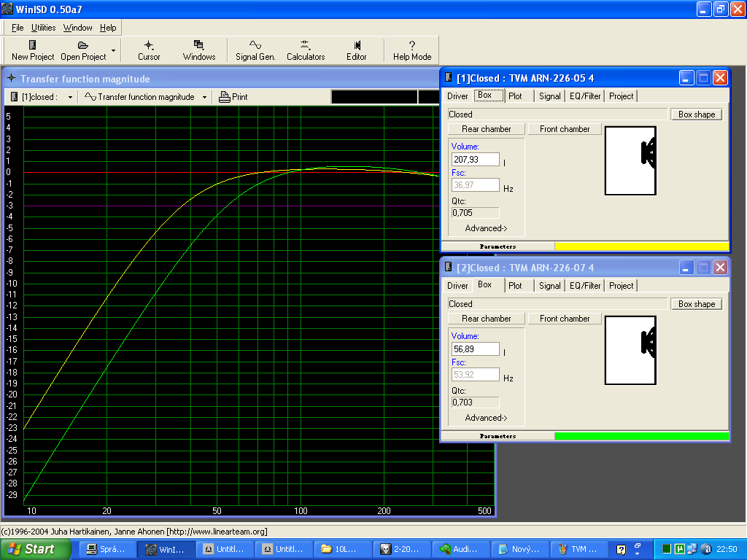The width and height of the screenshot is (747, 560).
Task: Open the Utilities menu
Action: [x=43, y=28]
